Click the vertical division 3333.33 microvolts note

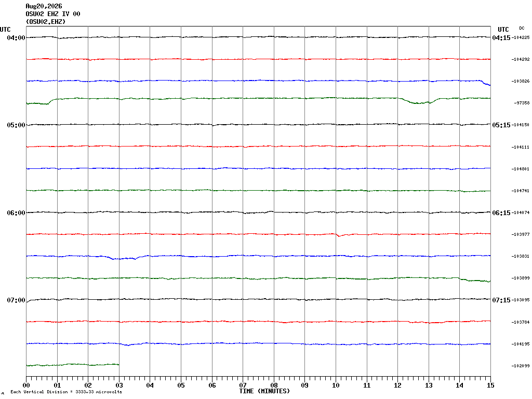[x=66, y=392]
